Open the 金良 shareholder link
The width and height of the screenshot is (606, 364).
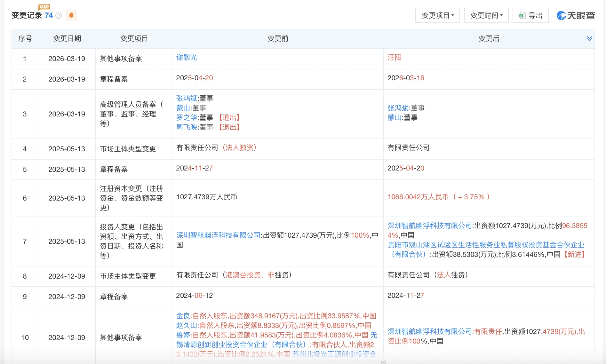tap(183, 316)
